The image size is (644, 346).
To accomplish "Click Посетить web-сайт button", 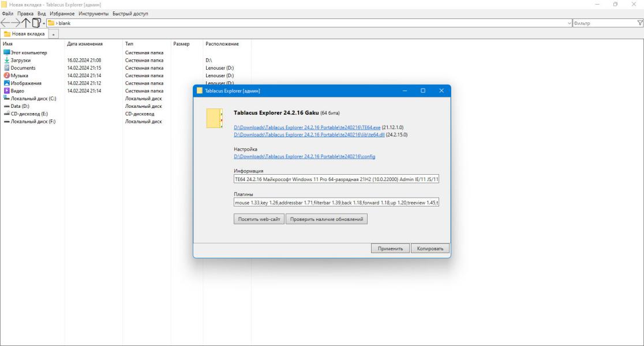I will point(259,219).
